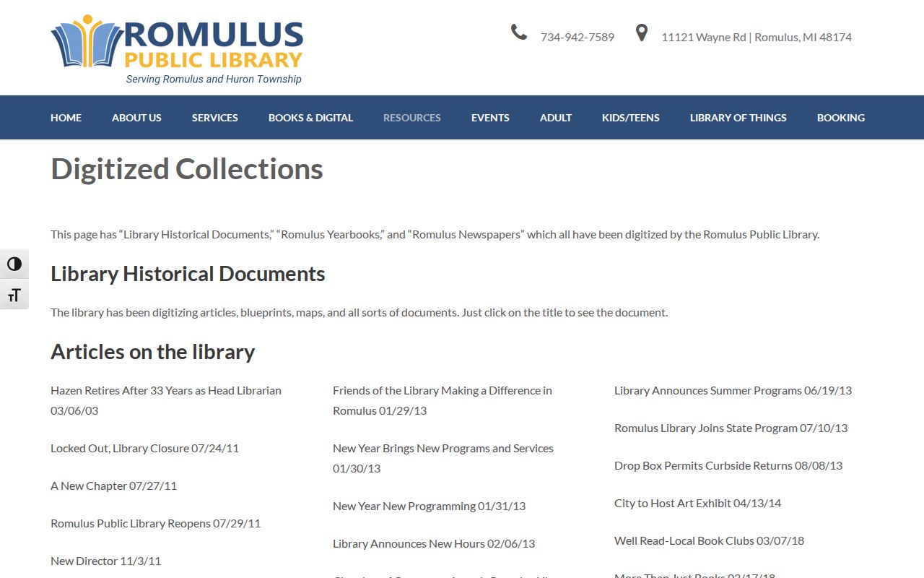The height and width of the screenshot is (578, 924).
Task: Click the Articles on the library heading
Action: (153, 352)
